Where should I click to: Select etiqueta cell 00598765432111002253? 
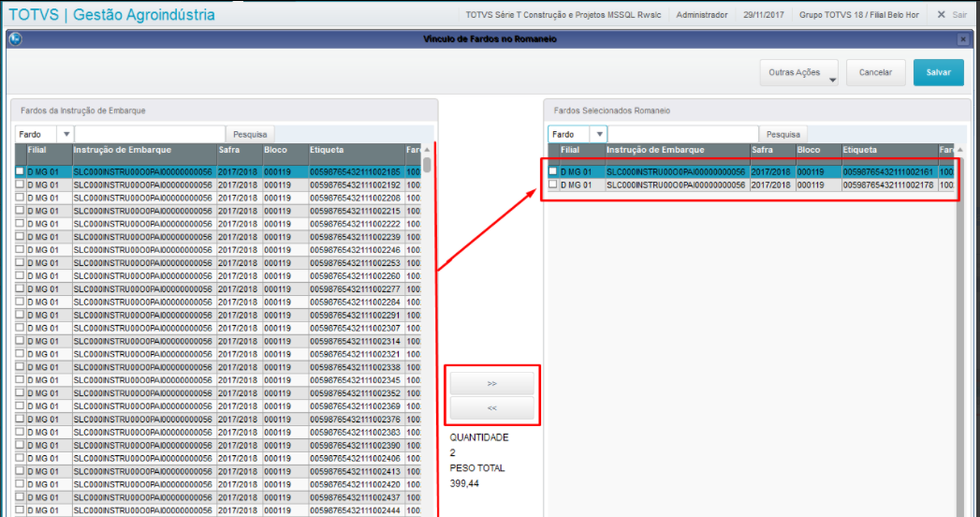pos(357,263)
